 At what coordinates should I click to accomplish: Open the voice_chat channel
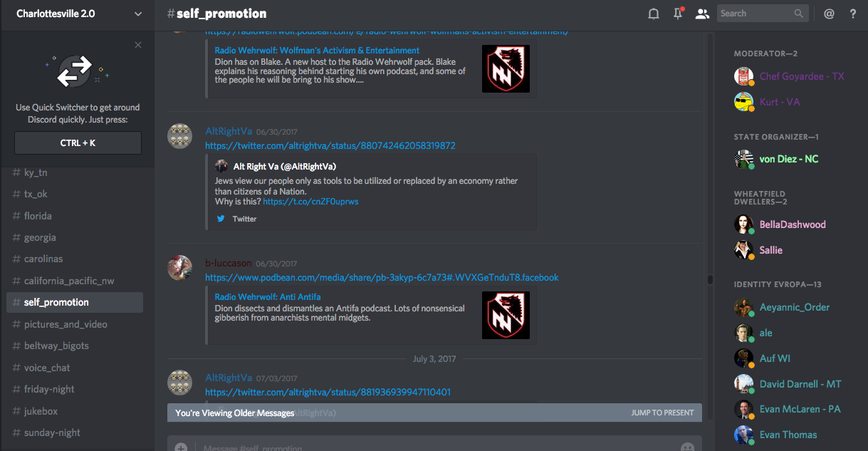(x=47, y=368)
